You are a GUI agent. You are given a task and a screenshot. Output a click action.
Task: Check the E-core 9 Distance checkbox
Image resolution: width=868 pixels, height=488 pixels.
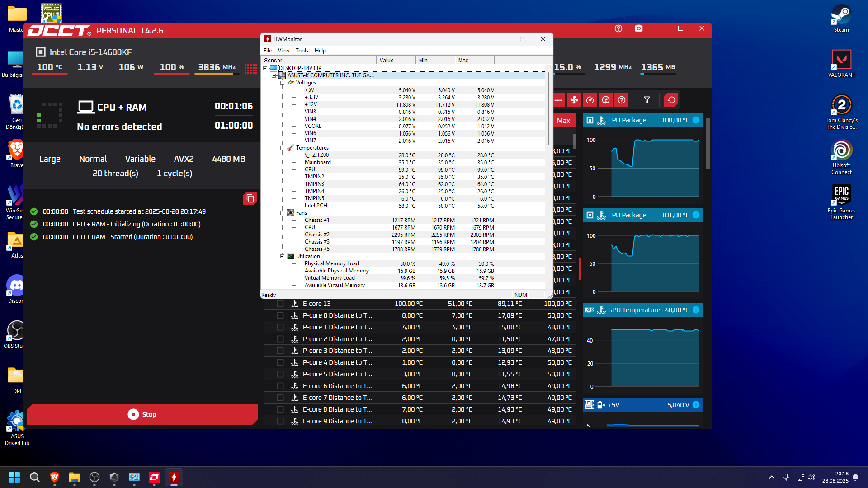coord(280,421)
